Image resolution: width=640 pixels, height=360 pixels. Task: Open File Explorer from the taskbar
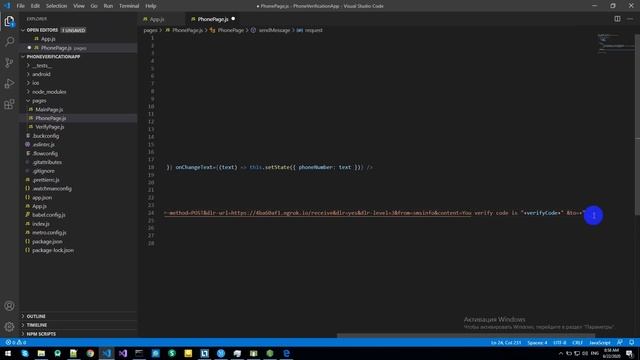pos(41,353)
